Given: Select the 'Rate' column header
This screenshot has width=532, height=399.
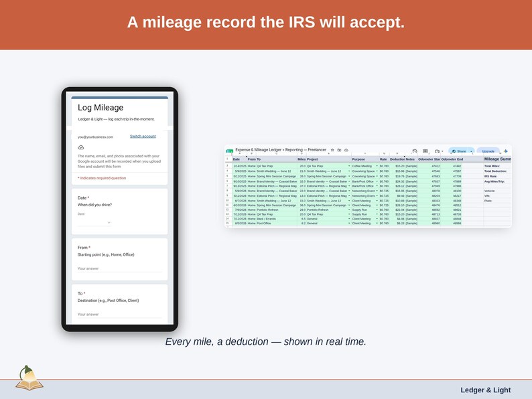Looking at the screenshot, I should pyautogui.click(x=383, y=159).
